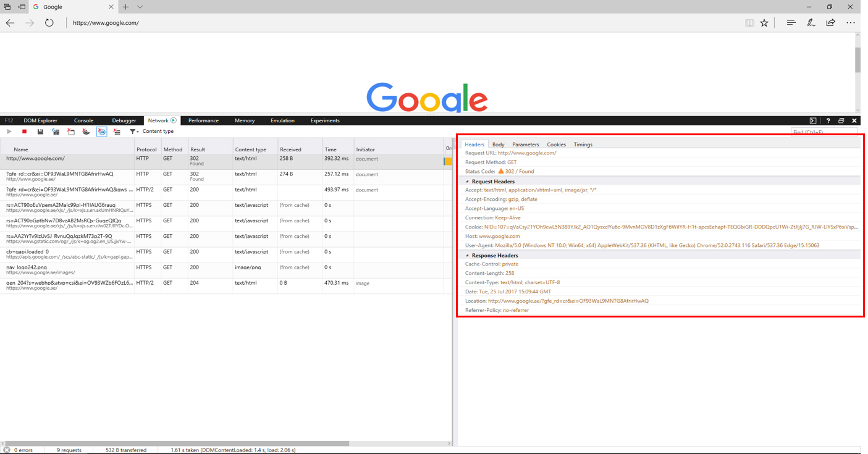The width and height of the screenshot is (868, 454).
Task: Export captured traffic as HAR file
Action: click(40, 132)
